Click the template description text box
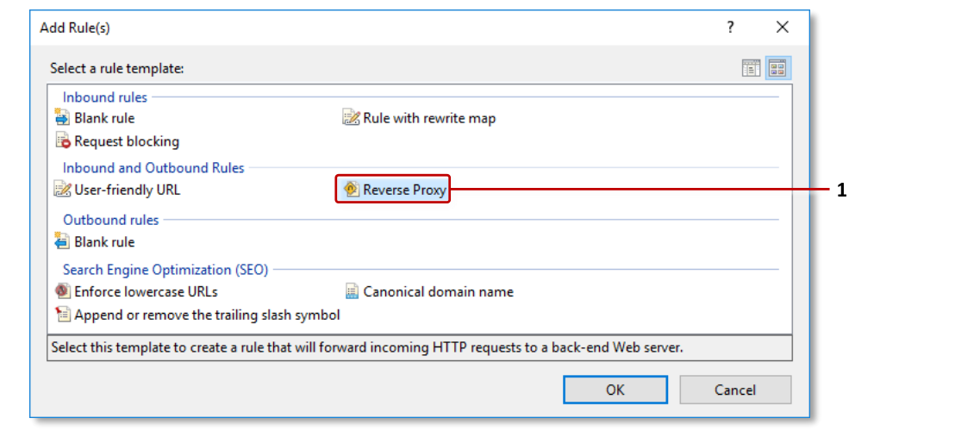 419,348
